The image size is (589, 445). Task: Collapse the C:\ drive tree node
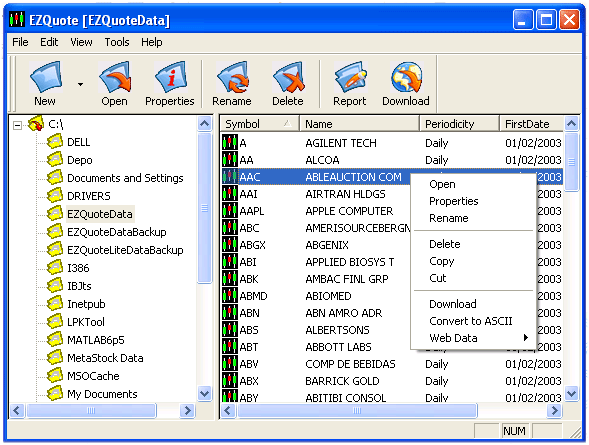[x=17, y=125]
